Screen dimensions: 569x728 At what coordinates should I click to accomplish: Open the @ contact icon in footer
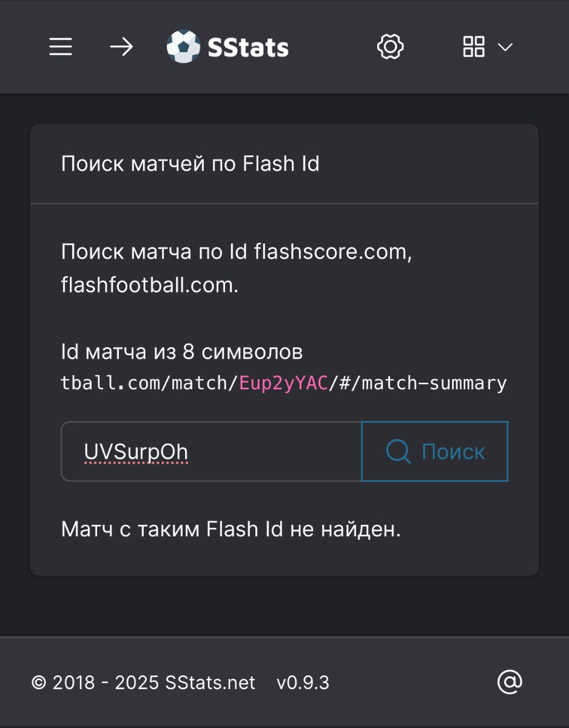click(510, 682)
